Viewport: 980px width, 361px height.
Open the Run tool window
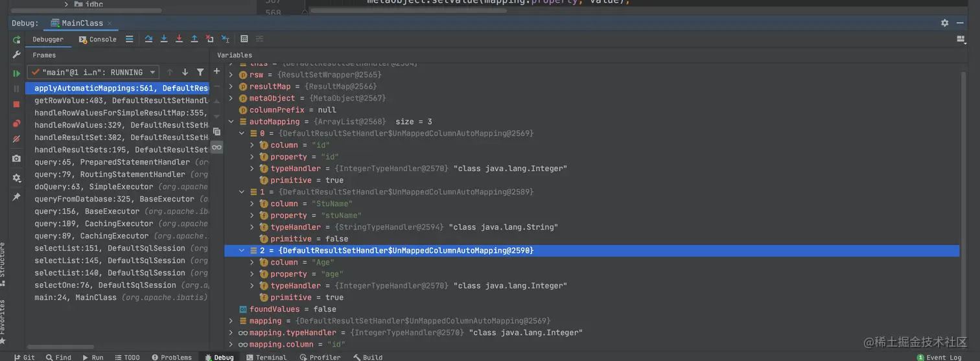(x=92, y=357)
